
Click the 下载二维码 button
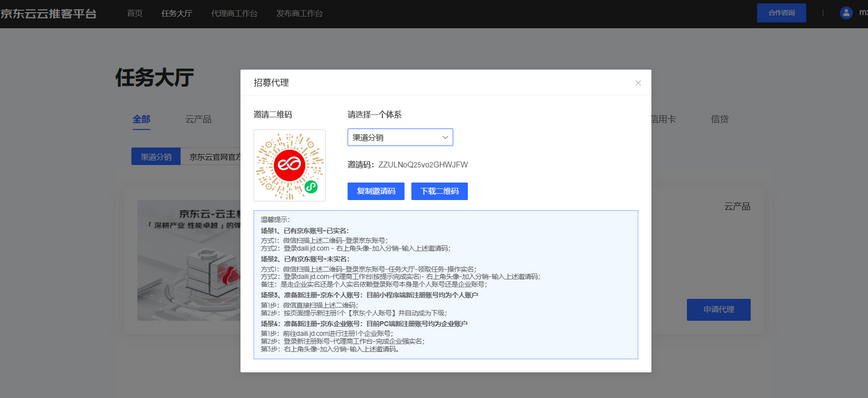pos(440,192)
